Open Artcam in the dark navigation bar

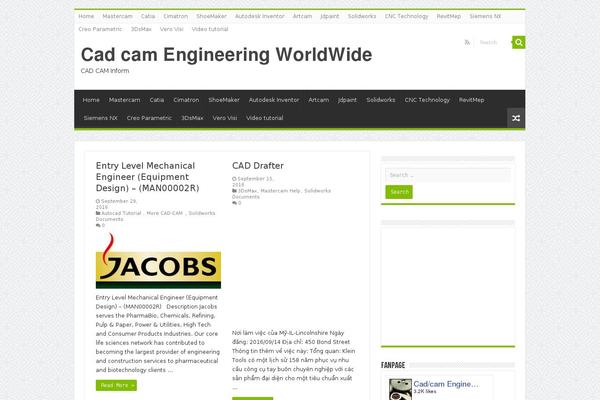pos(318,100)
